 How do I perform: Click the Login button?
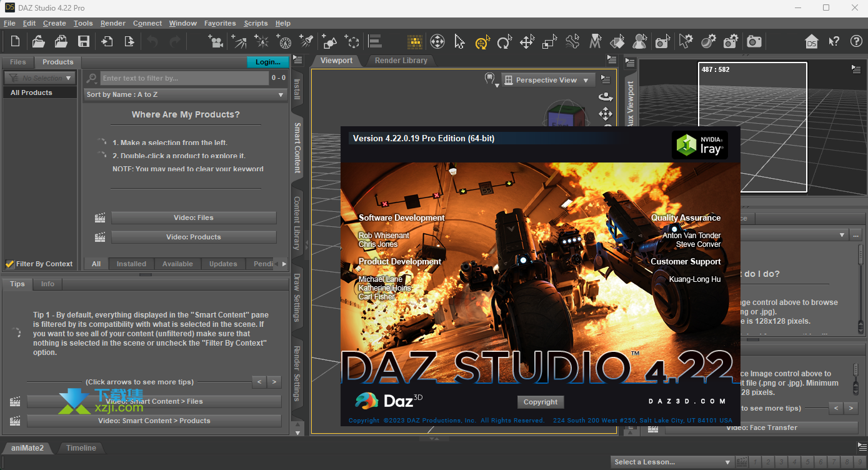[268, 62]
